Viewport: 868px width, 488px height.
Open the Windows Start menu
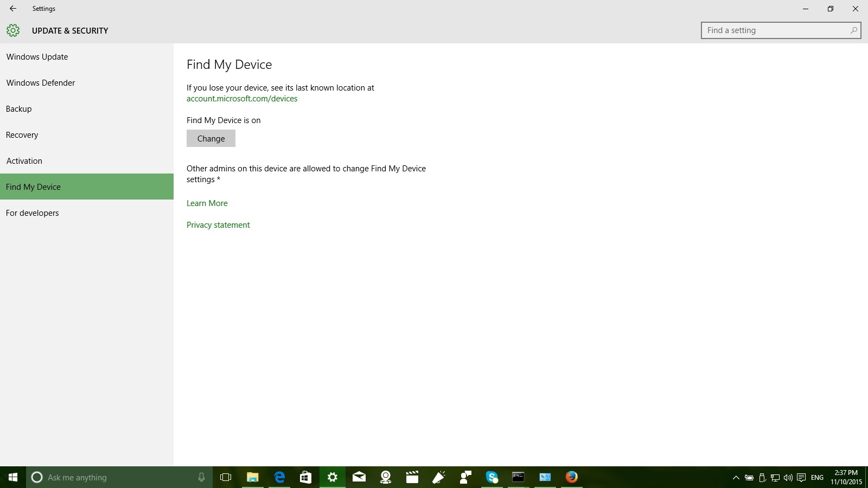13,477
